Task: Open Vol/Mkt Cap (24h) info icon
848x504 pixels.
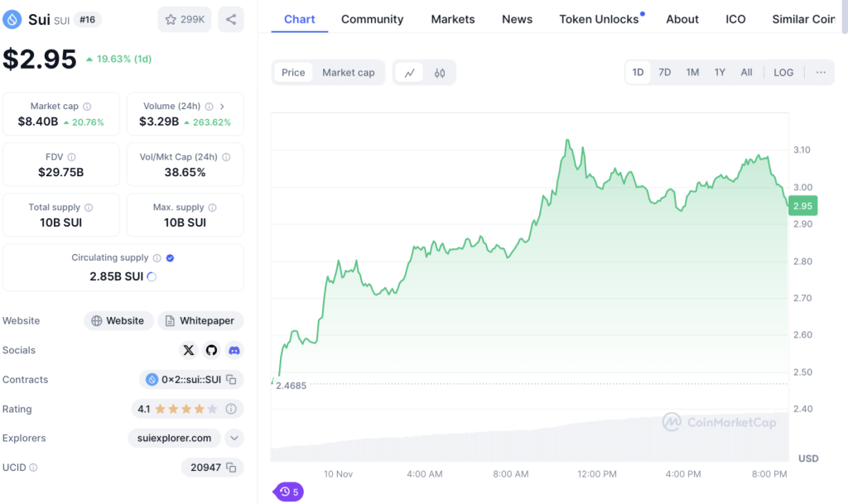Action: click(x=226, y=157)
